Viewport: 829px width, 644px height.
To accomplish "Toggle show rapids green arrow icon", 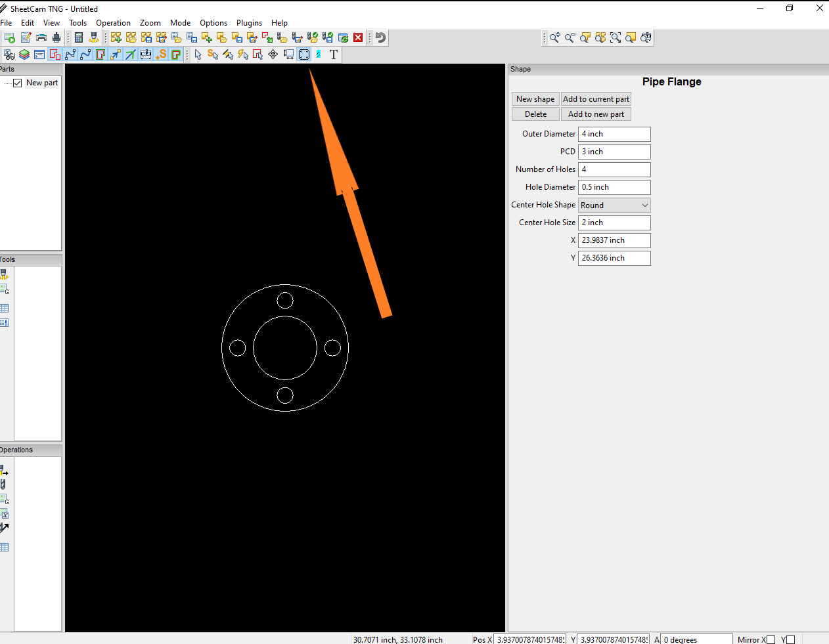I will pyautogui.click(x=130, y=54).
